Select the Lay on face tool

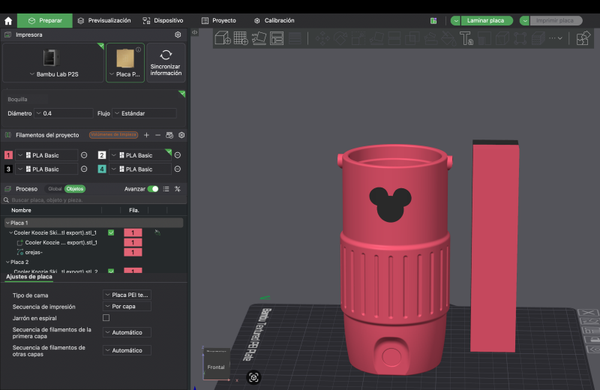(x=377, y=38)
